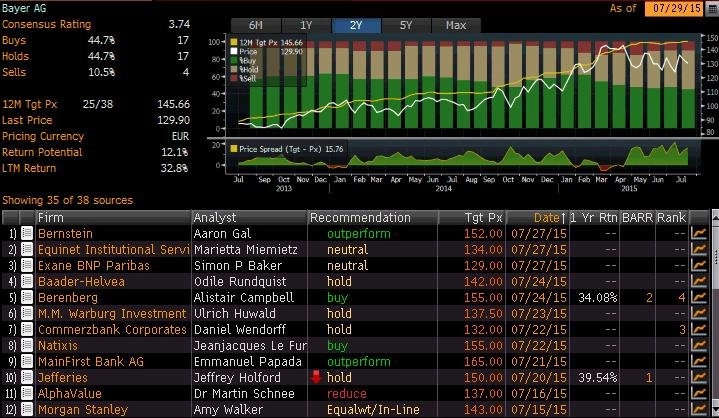Click the Price Spread legend swatch
The height and width of the screenshot is (418, 719).
coord(234,149)
